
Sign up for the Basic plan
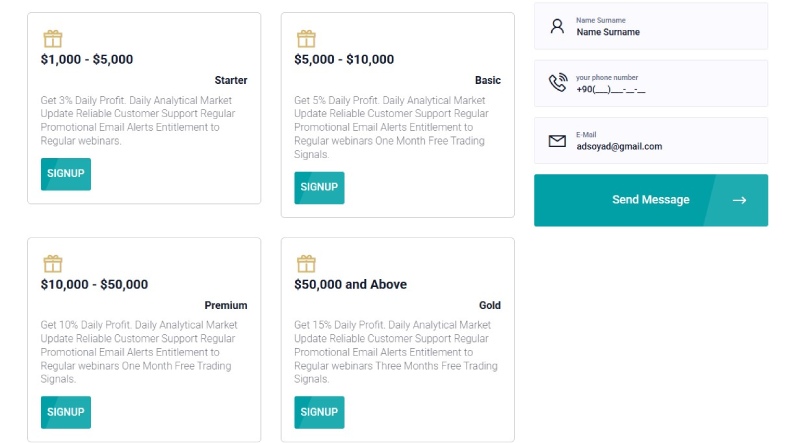click(x=319, y=188)
